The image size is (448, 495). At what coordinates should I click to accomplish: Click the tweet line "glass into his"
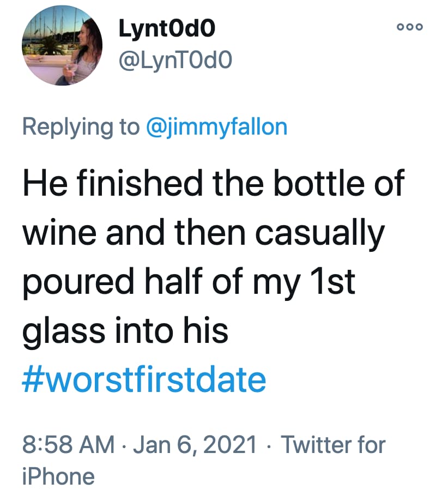(124, 330)
